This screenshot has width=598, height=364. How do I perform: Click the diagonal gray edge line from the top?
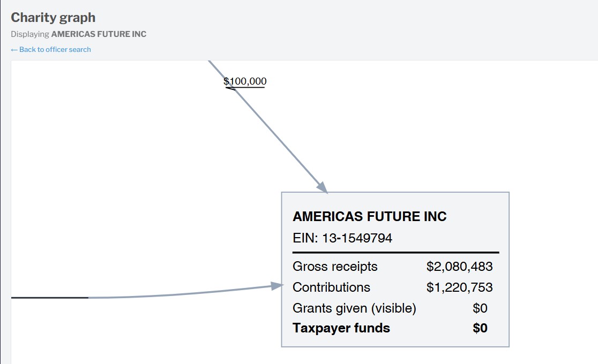(x=279, y=139)
